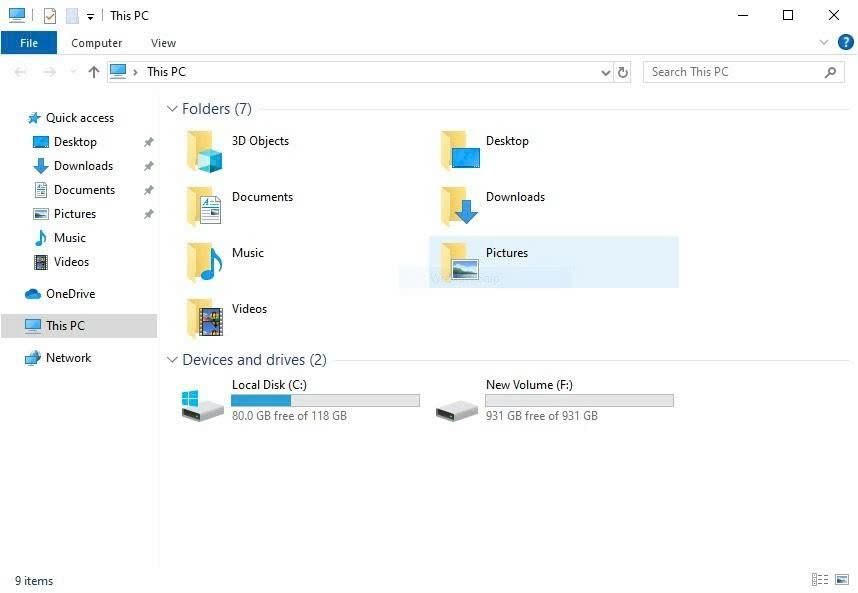
Task: Switch to large icons view in status bar
Action: coord(841,580)
